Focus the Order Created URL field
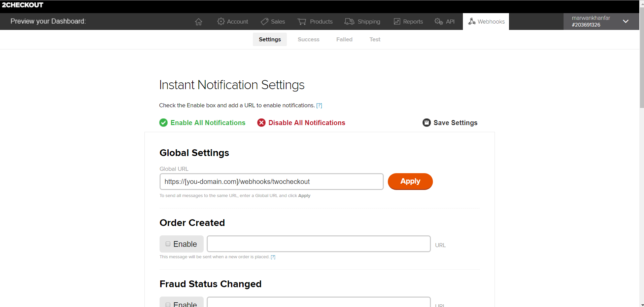Viewport: 644px width, 307px height. pos(318,244)
